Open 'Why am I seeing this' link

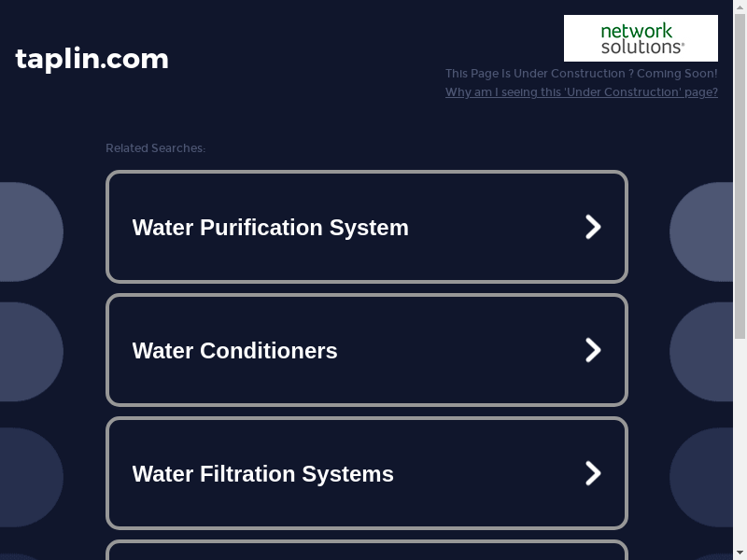tap(581, 92)
